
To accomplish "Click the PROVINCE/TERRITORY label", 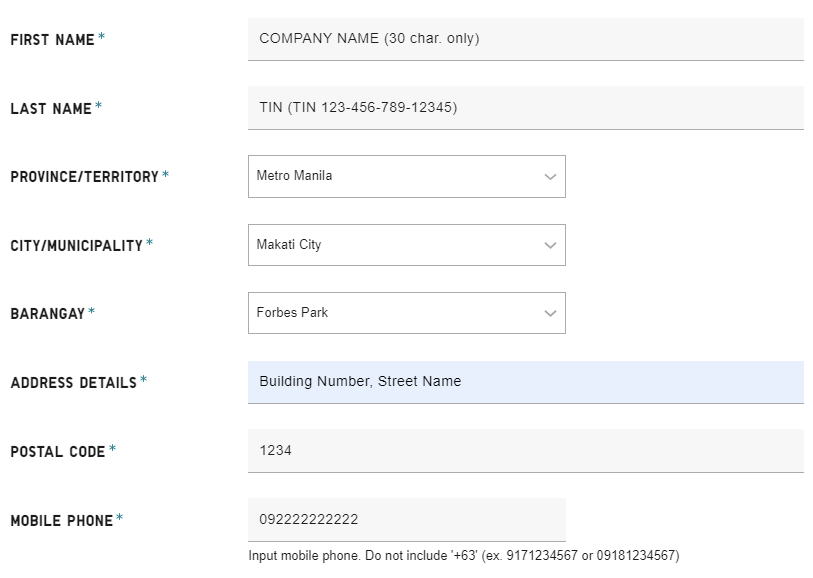I will [x=84, y=177].
